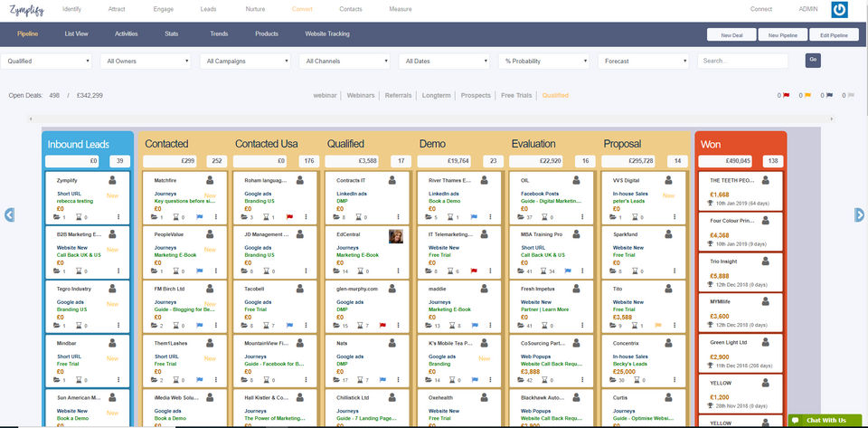Switch to the List View tab
This screenshot has width=868, height=428.
click(76, 33)
